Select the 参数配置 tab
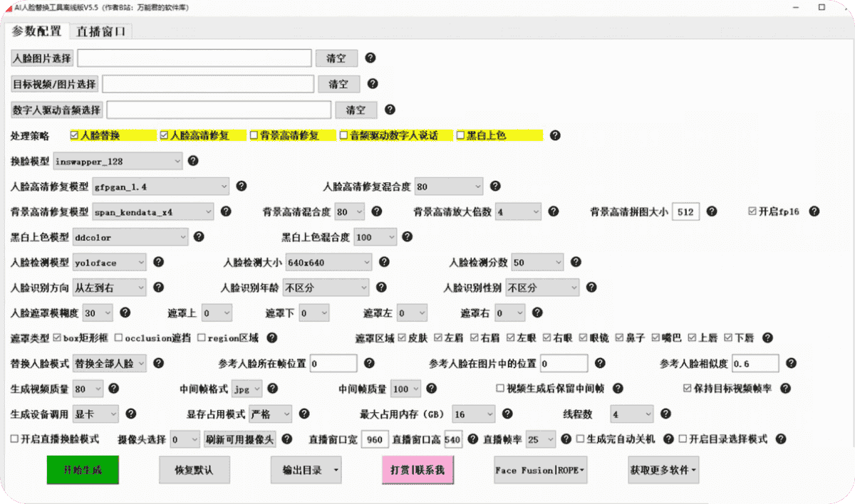The image size is (855, 504). [36, 31]
